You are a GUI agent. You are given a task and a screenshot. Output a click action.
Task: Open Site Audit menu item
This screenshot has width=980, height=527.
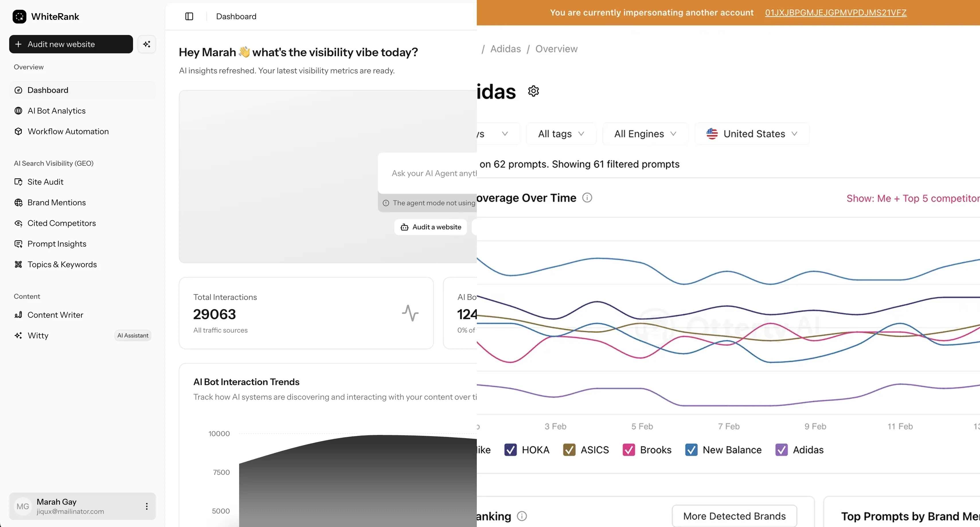83,182
